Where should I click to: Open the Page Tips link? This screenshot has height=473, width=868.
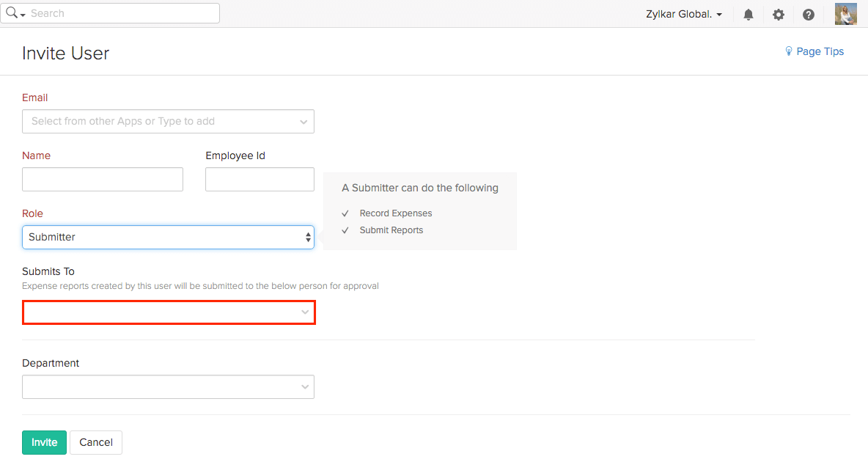pyautogui.click(x=820, y=51)
